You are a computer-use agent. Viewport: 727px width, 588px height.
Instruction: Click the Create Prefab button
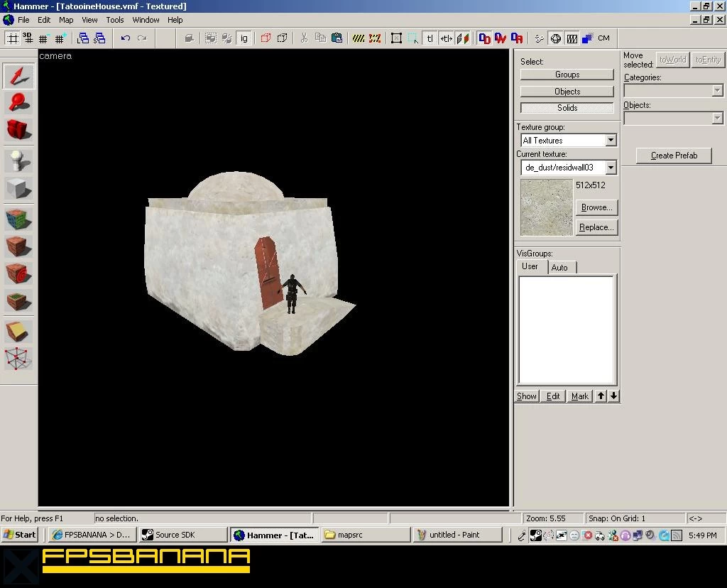[x=674, y=156]
